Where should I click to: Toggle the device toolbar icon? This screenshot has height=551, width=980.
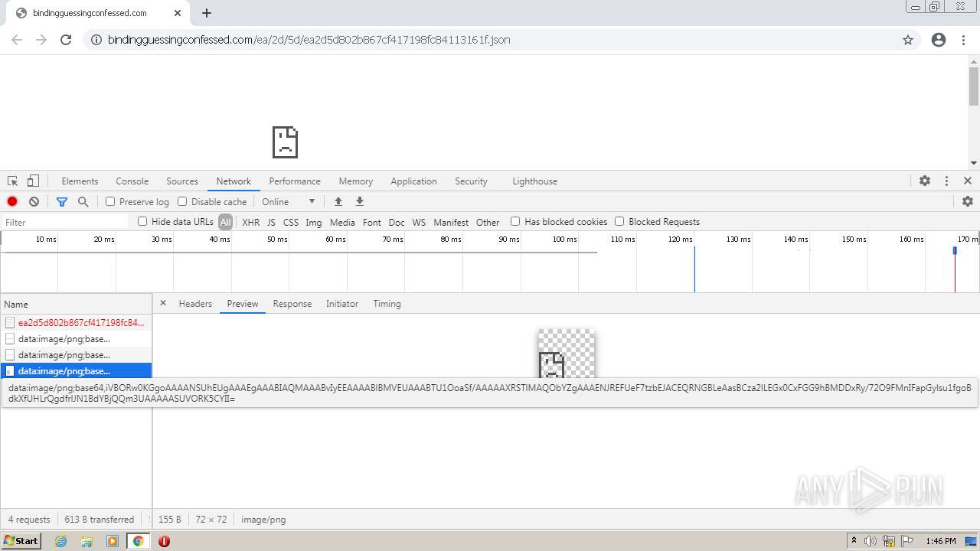tap(33, 181)
